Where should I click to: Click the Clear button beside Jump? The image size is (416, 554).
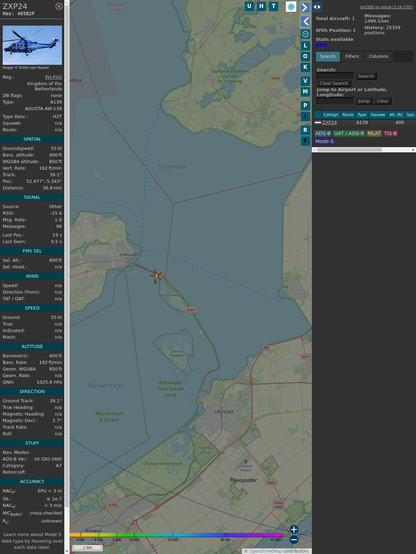(x=382, y=101)
